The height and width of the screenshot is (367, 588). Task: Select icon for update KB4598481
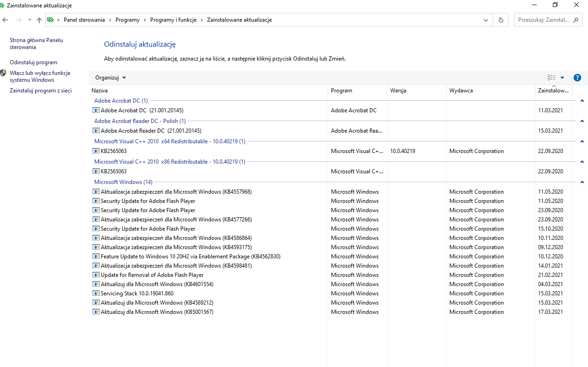point(96,266)
